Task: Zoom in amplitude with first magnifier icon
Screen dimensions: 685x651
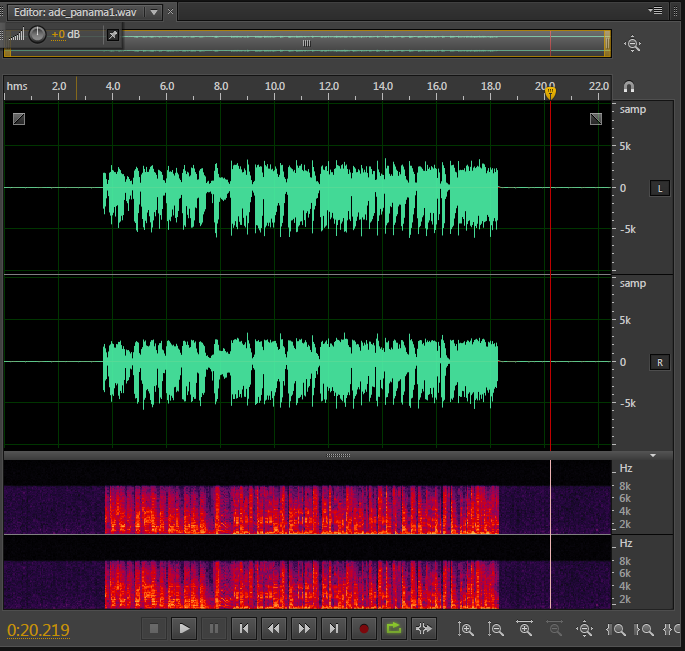Action: tap(466, 629)
